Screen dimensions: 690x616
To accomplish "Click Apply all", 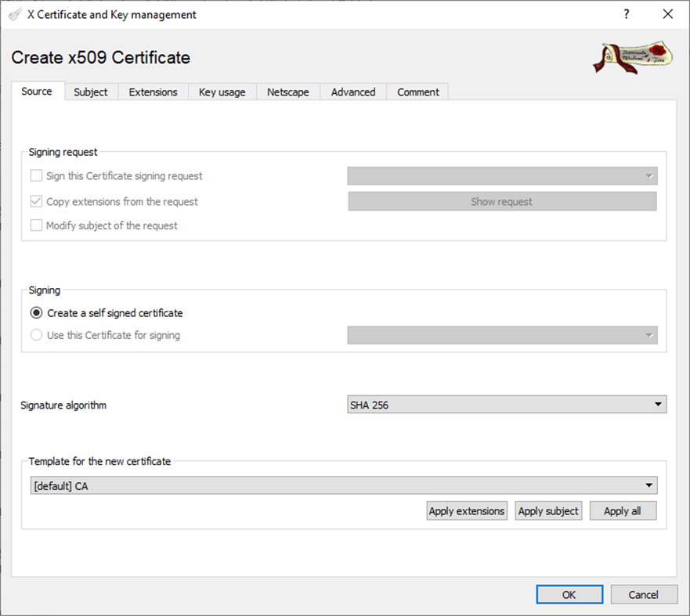I will 623,510.
